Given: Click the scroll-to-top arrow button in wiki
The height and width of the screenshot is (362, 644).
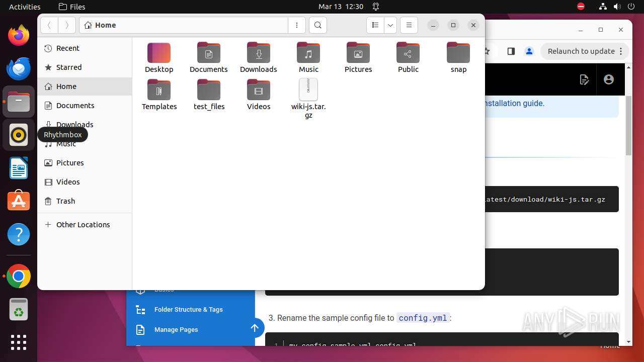Looking at the screenshot, I should tap(255, 328).
